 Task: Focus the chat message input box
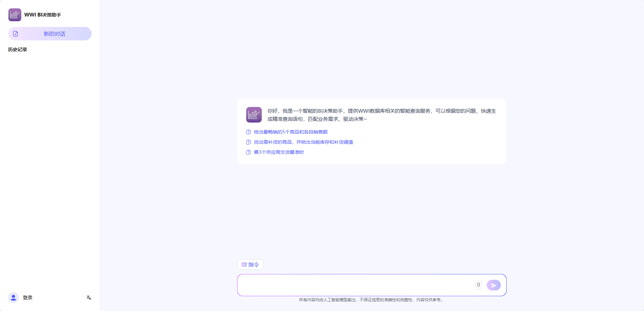pyautogui.click(x=354, y=285)
